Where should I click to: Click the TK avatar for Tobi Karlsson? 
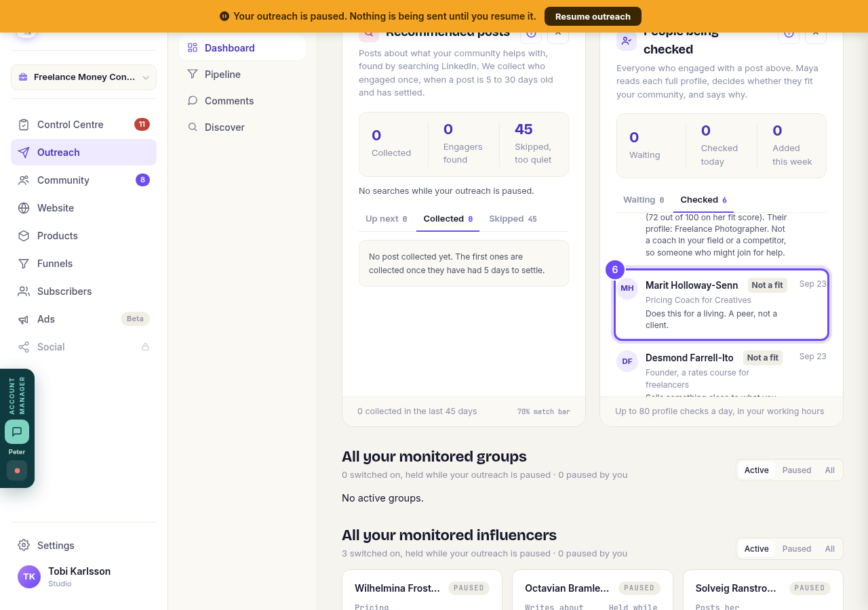29,577
